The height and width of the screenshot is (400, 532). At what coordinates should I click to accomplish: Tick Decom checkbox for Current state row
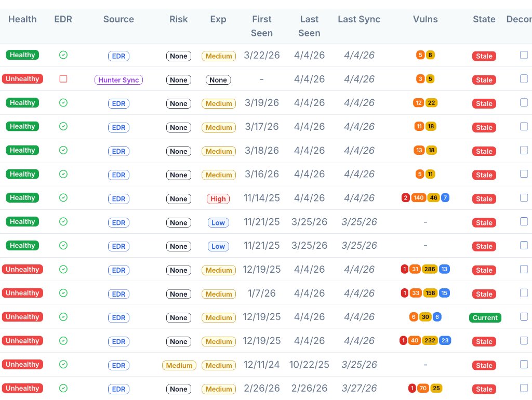(x=524, y=316)
